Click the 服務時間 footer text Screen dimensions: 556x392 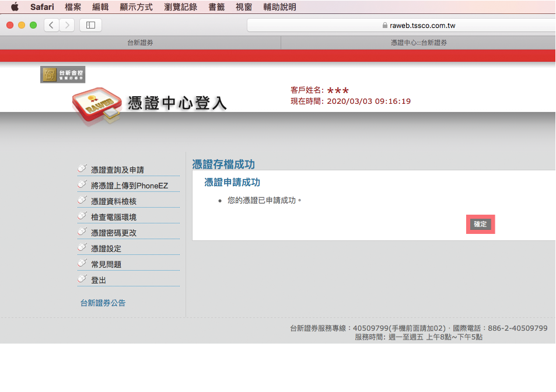419,337
